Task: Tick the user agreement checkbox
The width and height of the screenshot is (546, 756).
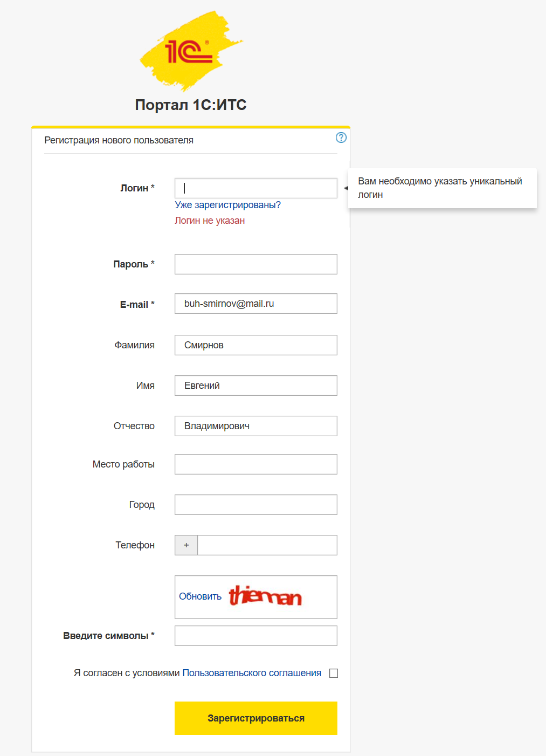Action: [x=334, y=673]
